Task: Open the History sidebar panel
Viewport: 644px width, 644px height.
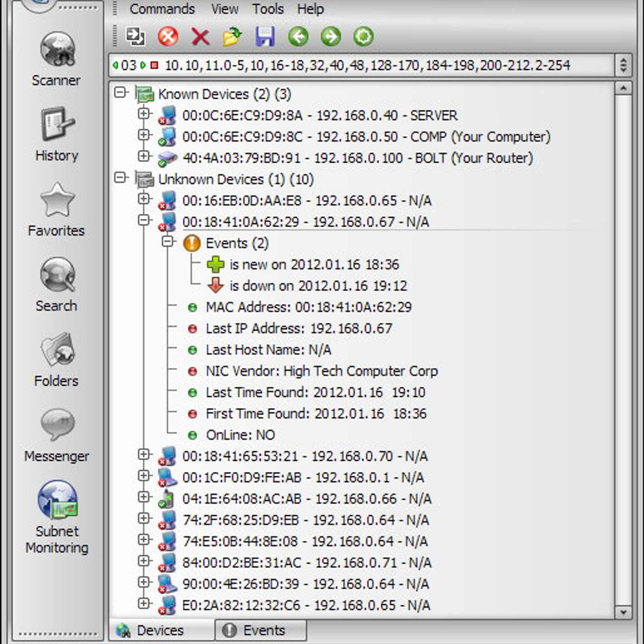Action: point(57,134)
